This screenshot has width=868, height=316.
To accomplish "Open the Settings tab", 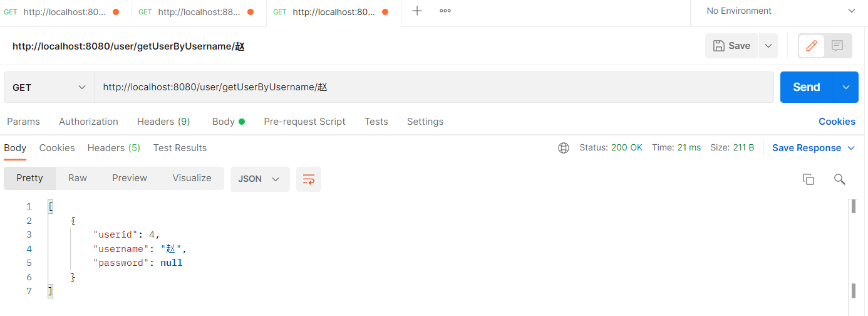I will 425,122.
